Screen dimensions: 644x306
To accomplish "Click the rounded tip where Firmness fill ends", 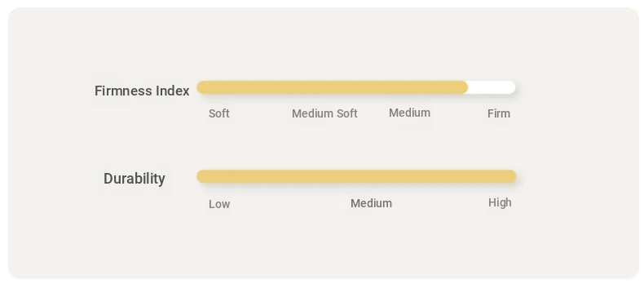I will coord(464,87).
